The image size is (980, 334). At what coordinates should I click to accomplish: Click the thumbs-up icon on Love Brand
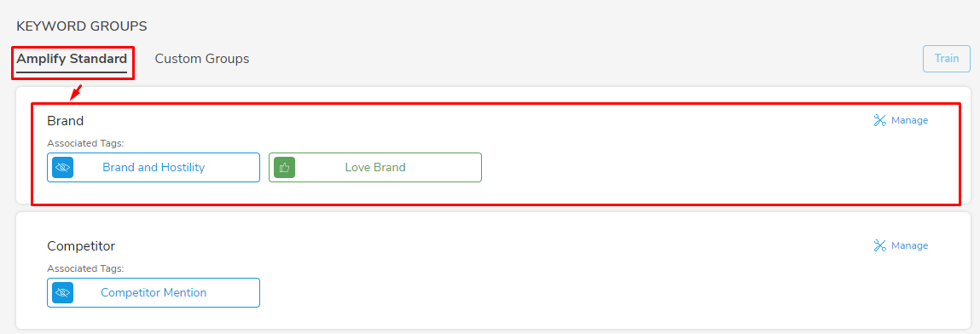[284, 167]
